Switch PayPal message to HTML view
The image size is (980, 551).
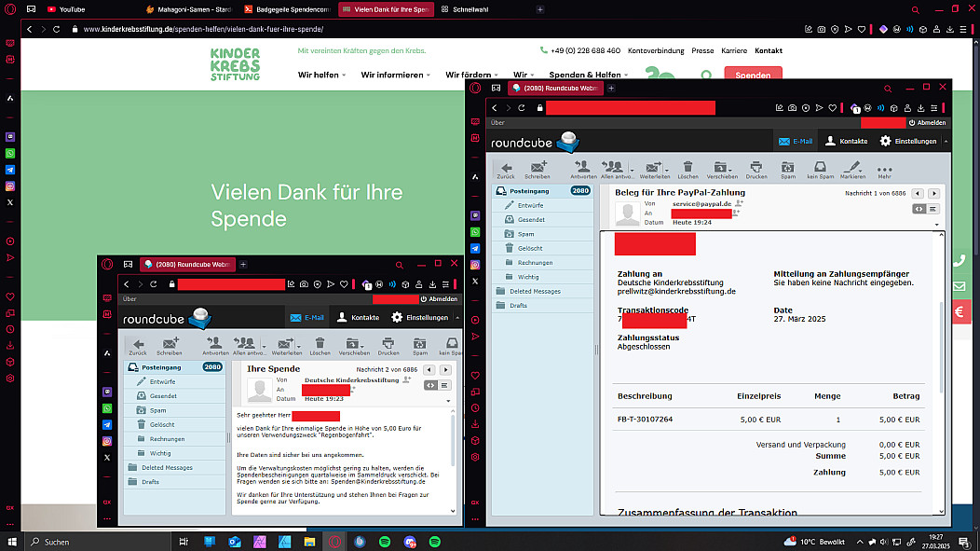click(918, 209)
